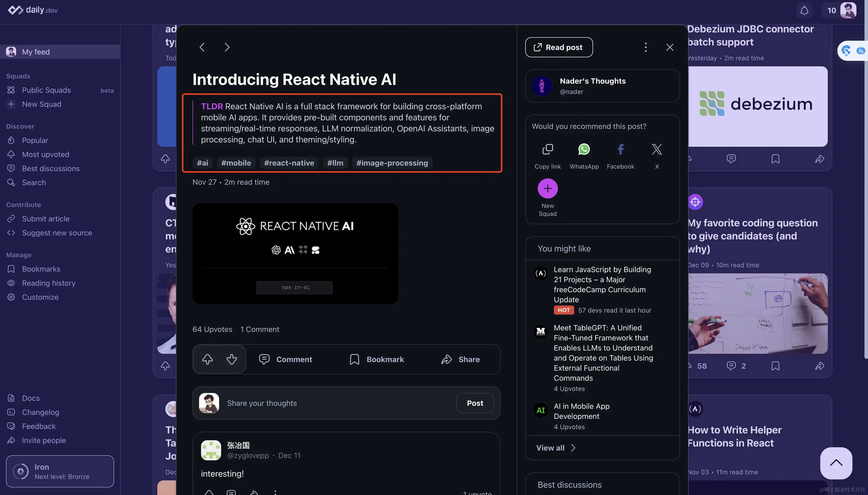Image resolution: width=868 pixels, height=495 pixels.
Task: Click the notifications bell icon
Action: coord(804,10)
